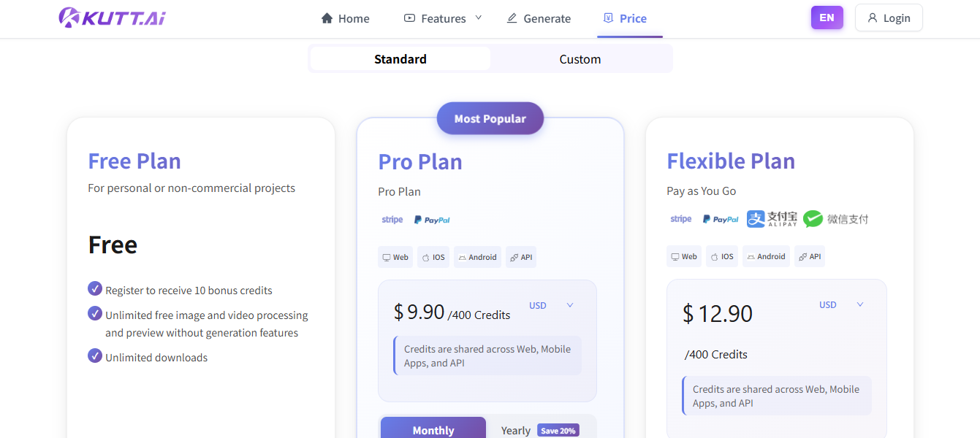Open the Generate menu item
Screen dimensions: 980x438
pyautogui.click(x=539, y=18)
